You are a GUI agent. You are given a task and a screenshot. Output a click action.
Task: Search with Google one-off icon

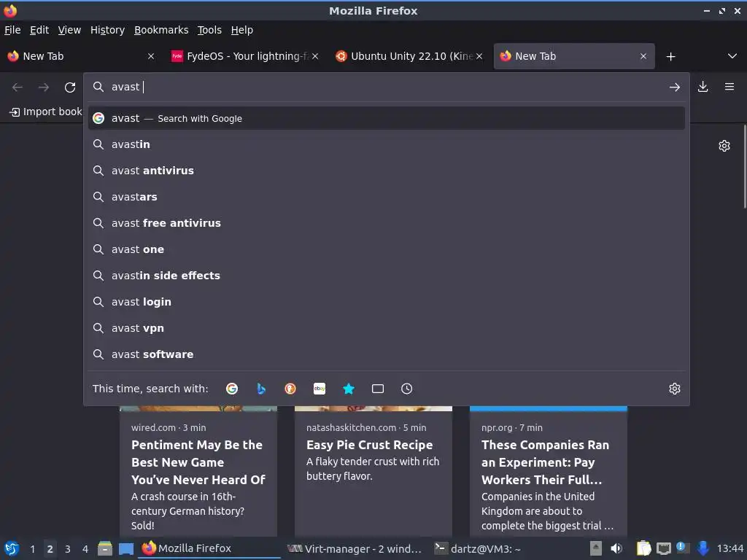tap(232, 389)
